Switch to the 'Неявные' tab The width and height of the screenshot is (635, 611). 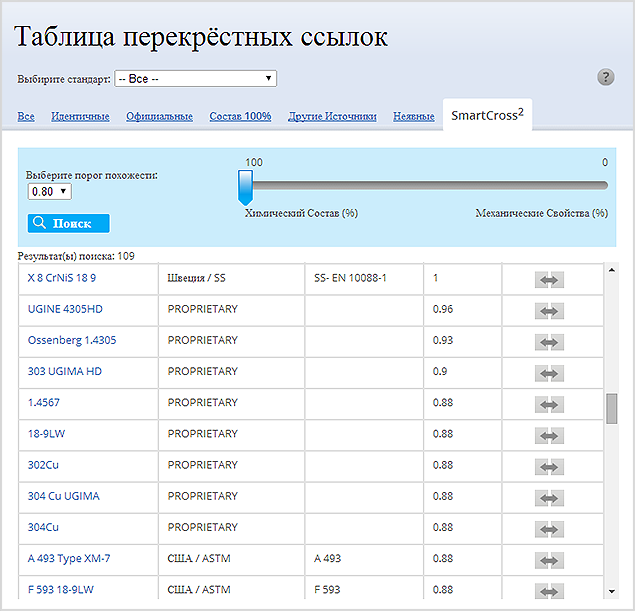click(413, 116)
